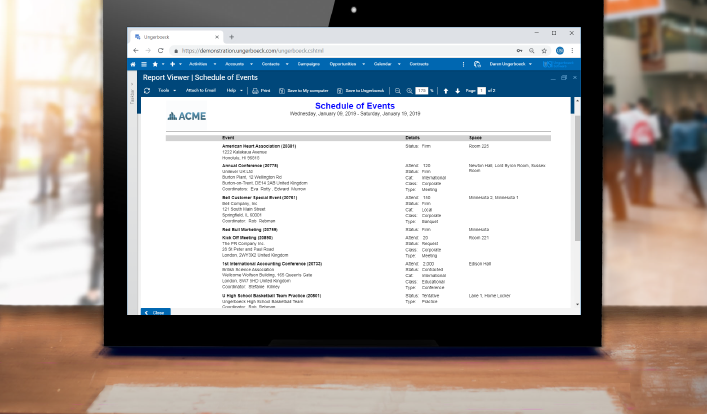
Task: Click American Heart Association event row
Action: click(259, 146)
